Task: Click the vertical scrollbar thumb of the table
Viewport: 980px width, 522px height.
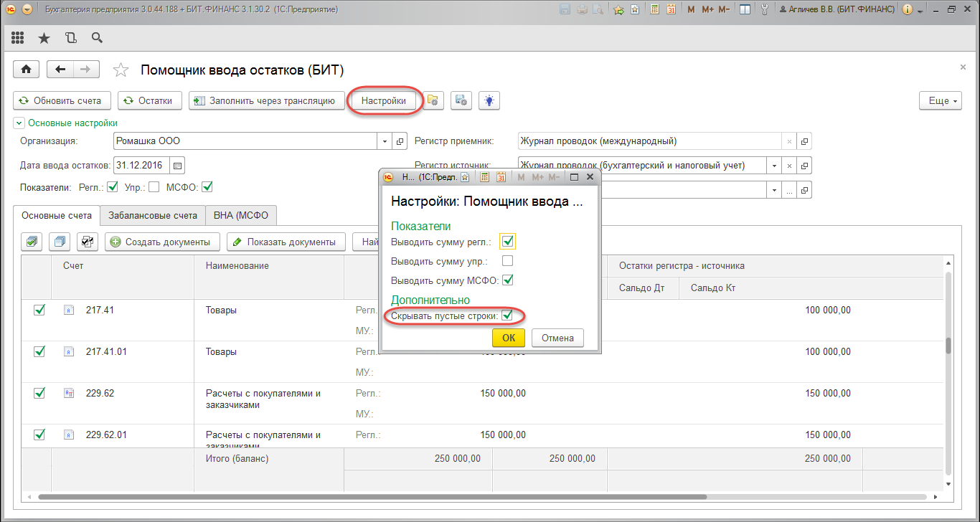Action: [948, 346]
